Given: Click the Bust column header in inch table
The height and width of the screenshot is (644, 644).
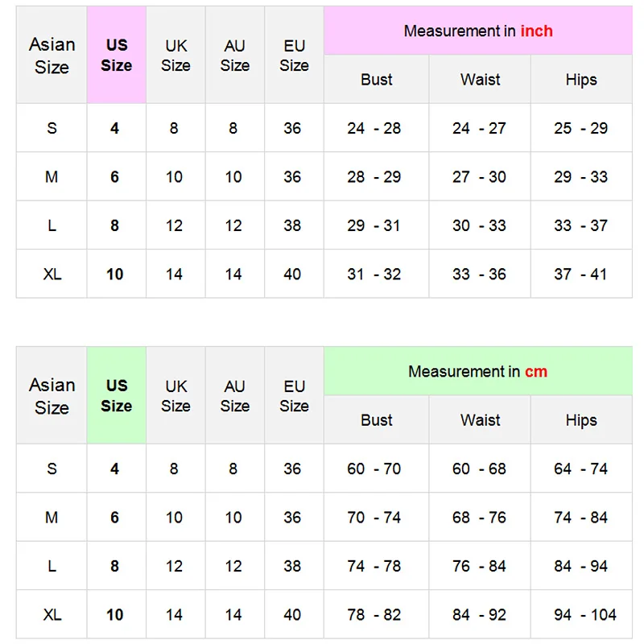Looking at the screenshot, I should pos(376,80).
